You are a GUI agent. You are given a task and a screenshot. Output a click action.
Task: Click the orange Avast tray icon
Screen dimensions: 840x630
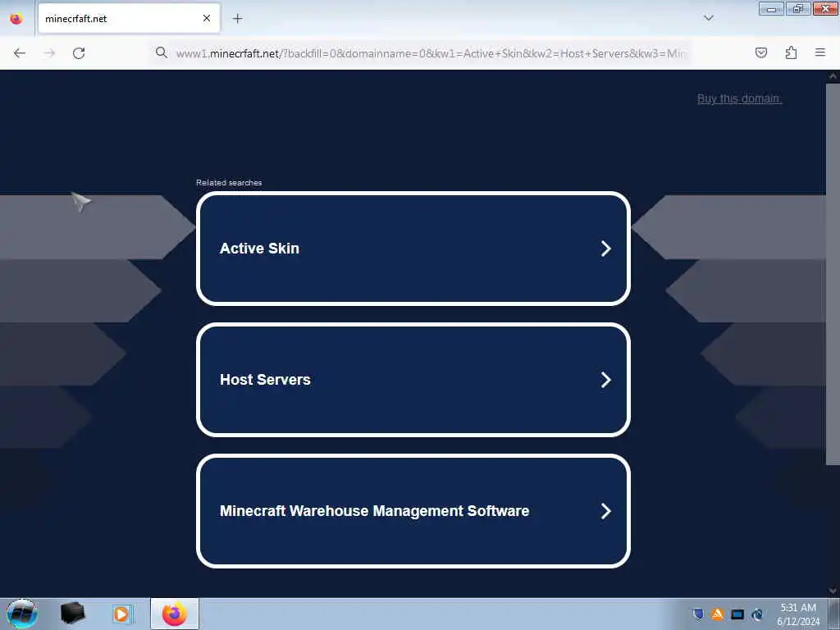[717, 614]
